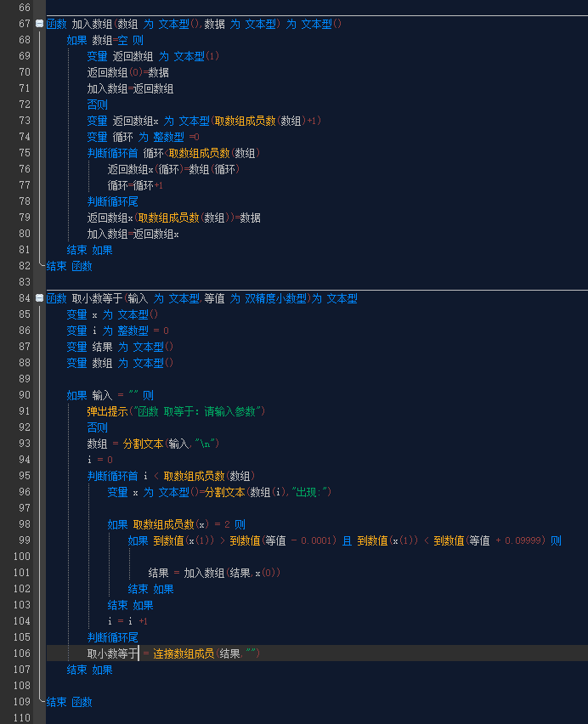
Task: Click 返回数组x(循环)=数组(循环) statement
Action: coord(173,169)
